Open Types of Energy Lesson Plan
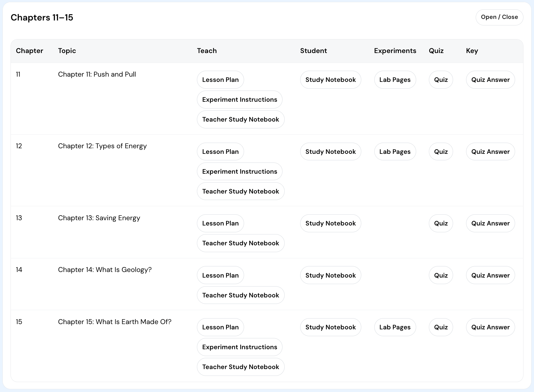This screenshot has width=534, height=392. [220, 152]
